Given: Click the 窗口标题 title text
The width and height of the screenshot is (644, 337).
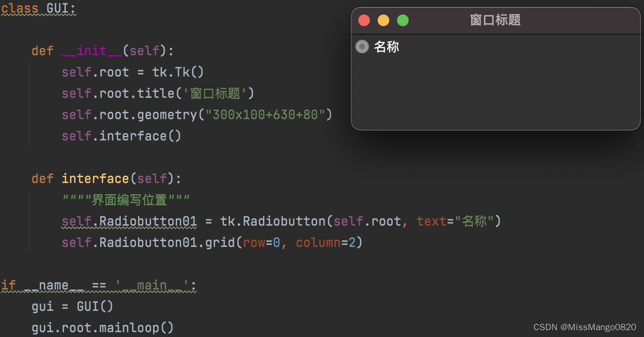Looking at the screenshot, I should tap(495, 20).
